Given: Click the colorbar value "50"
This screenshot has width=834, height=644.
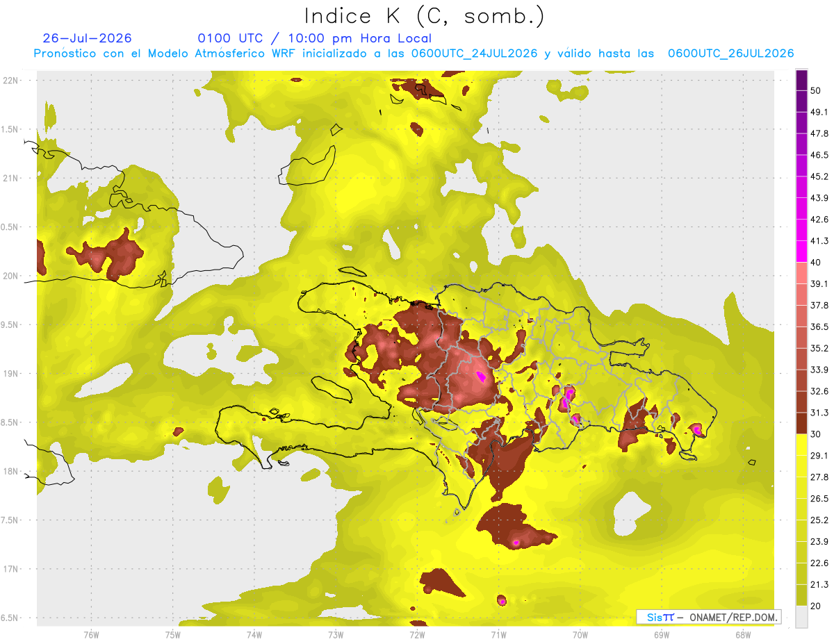Looking at the screenshot, I should [817, 90].
